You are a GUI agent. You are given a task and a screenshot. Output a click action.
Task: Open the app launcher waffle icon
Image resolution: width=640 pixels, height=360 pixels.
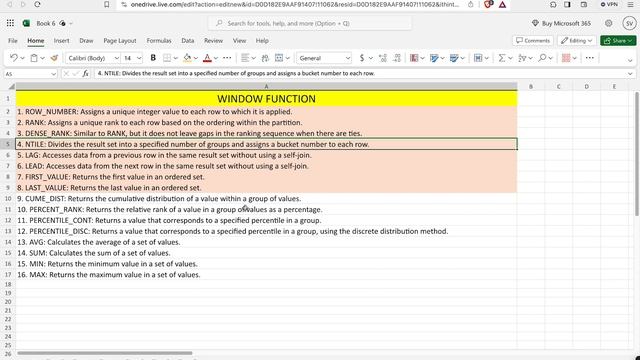tap(10, 23)
